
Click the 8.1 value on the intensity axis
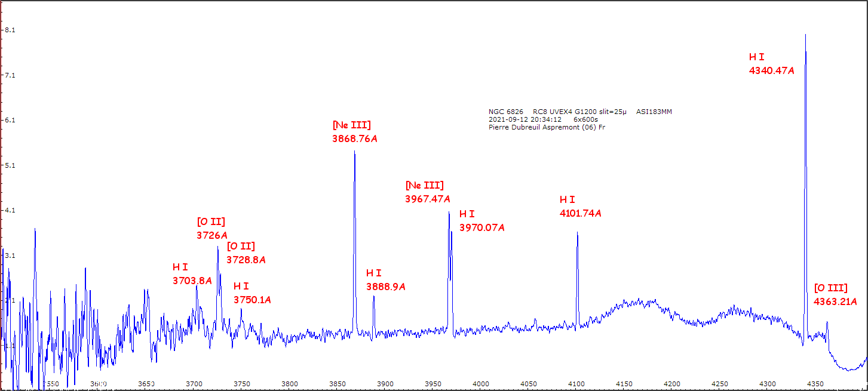pyautogui.click(x=10, y=30)
